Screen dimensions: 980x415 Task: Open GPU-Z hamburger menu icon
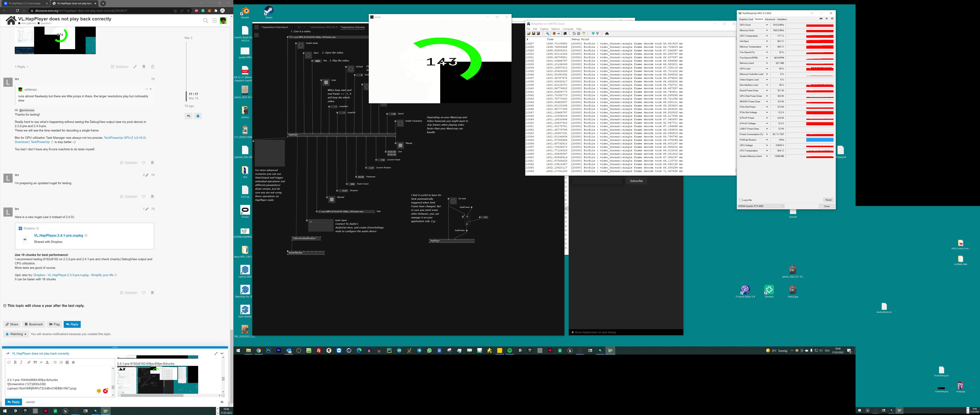(832, 19)
